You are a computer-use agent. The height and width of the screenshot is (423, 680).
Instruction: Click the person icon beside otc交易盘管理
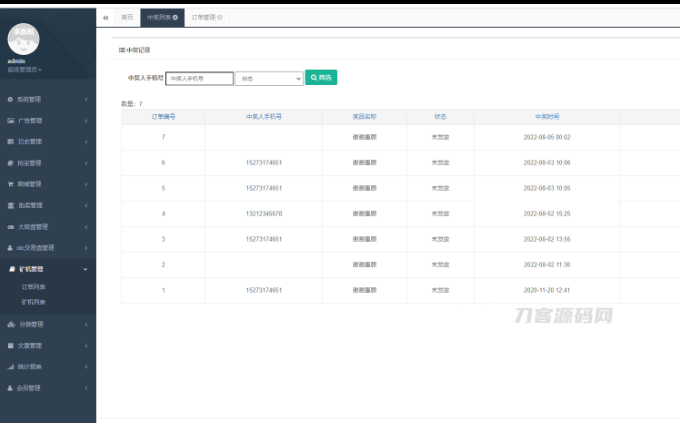pyautogui.click(x=10, y=248)
